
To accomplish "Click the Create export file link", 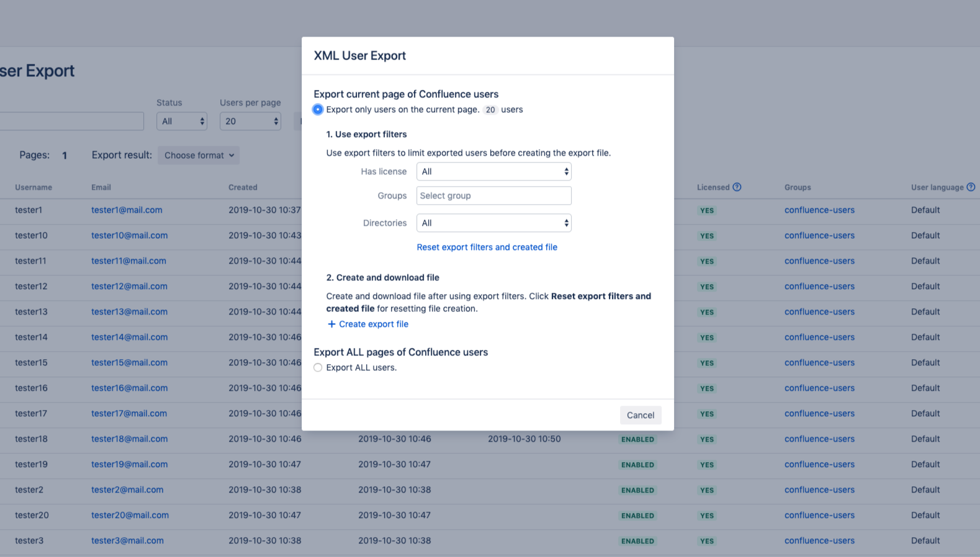I will (367, 324).
